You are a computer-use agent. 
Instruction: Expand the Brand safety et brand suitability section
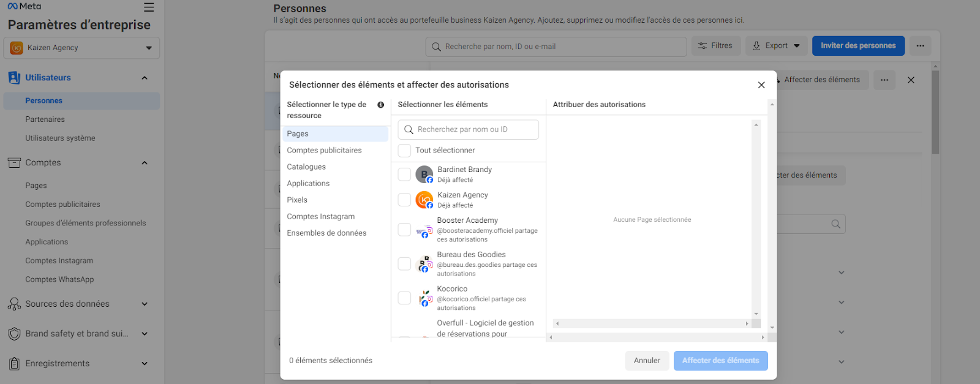pos(145,334)
